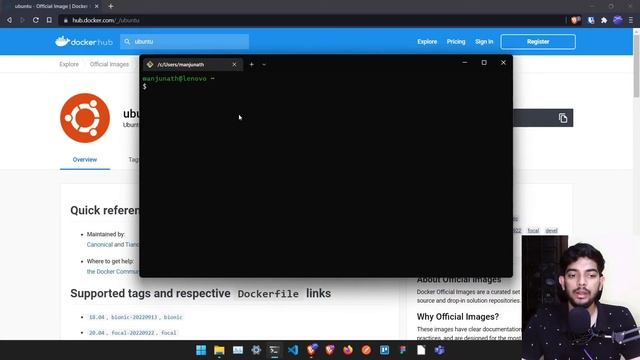The width and height of the screenshot is (640, 360).
Task: Click the bookmark icon in browser toolbar
Action: tap(49, 20)
